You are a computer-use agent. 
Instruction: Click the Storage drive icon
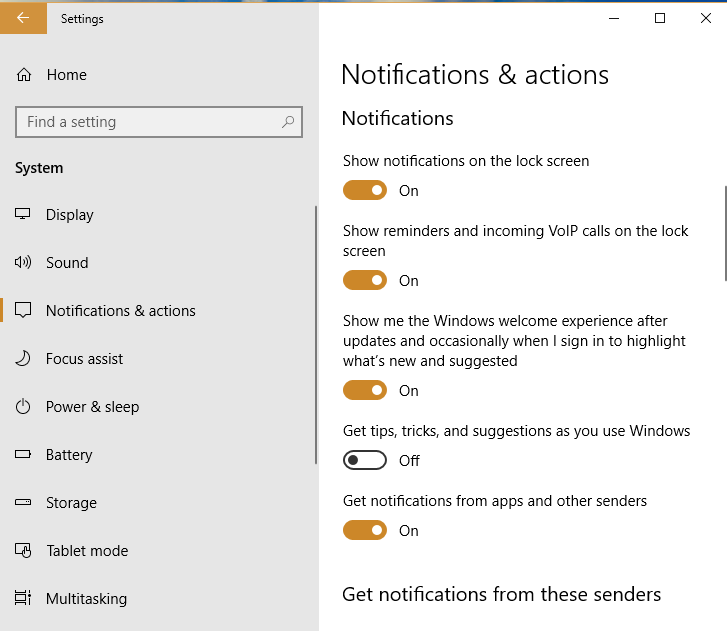click(x=23, y=502)
